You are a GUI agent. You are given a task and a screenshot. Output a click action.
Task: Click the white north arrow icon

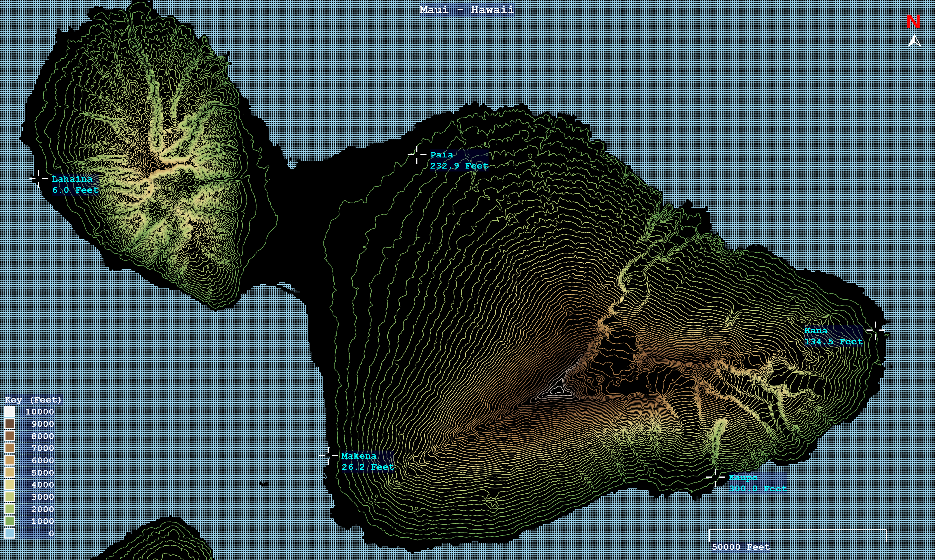pos(914,41)
